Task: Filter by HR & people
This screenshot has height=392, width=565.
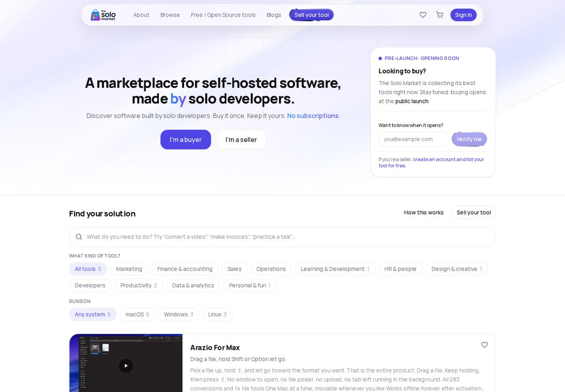Action: [401, 269]
